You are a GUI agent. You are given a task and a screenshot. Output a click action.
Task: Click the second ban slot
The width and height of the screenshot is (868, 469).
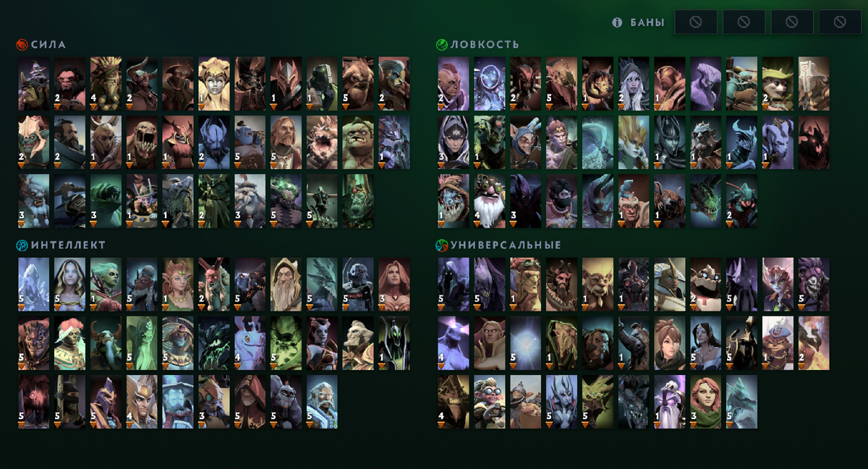pyautogui.click(x=744, y=22)
